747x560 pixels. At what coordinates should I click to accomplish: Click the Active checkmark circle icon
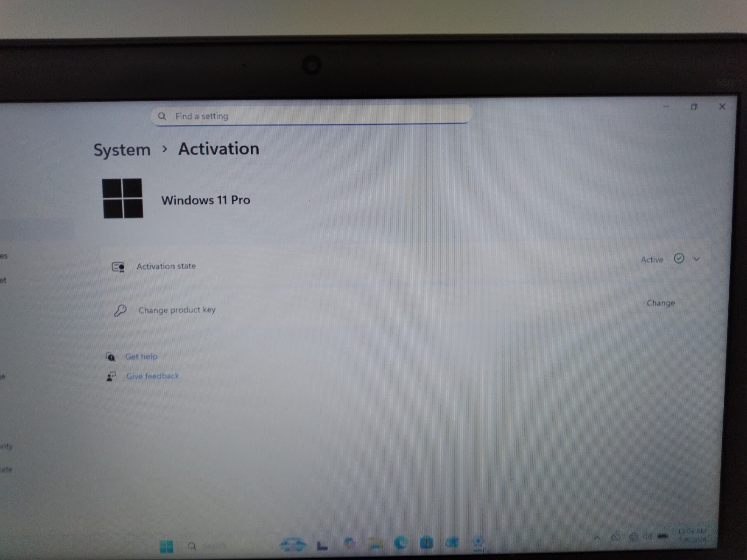pos(679,258)
